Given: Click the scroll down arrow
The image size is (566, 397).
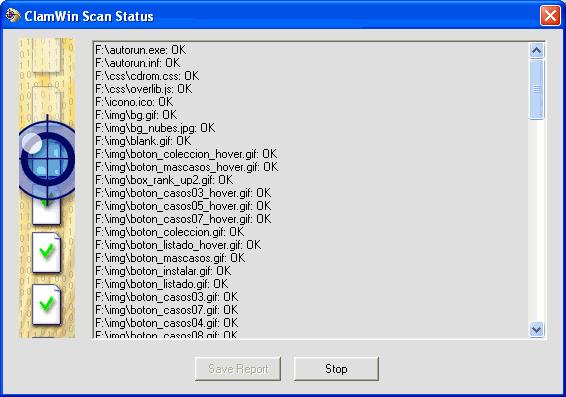Looking at the screenshot, I should pyautogui.click(x=536, y=330).
